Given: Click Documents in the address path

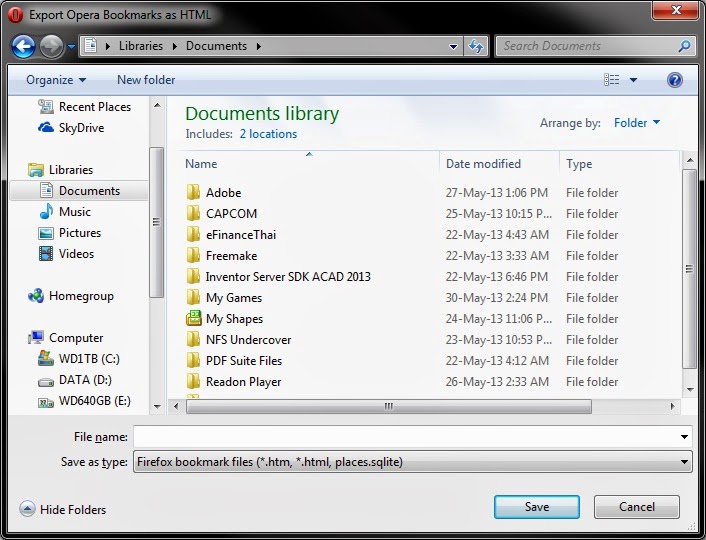Looking at the screenshot, I should tap(216, 46).
